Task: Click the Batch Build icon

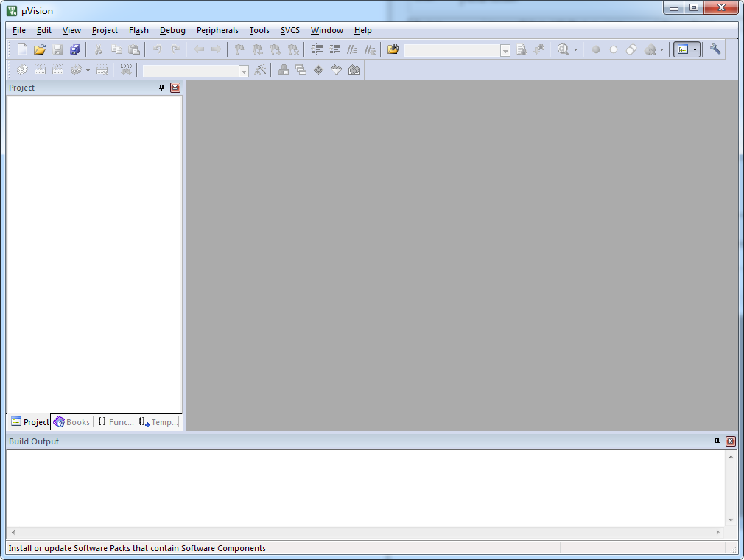Action: point(76,70)
